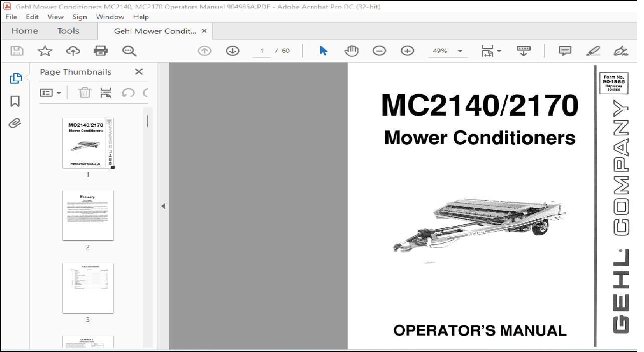Open the Bookmarks panel icon
This screenshot has height=352, width=644.
pyautogui.click(x=15, y=102)
